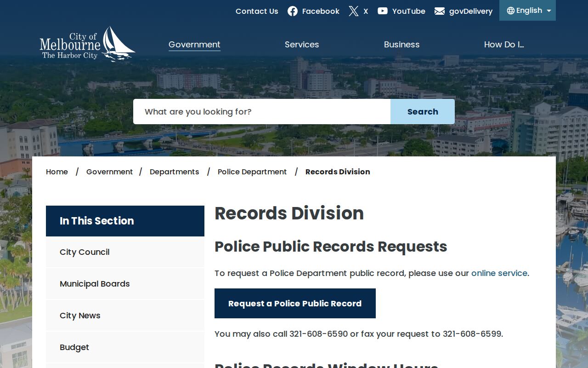Click the 'Records Division' page heading

(289, 213)
